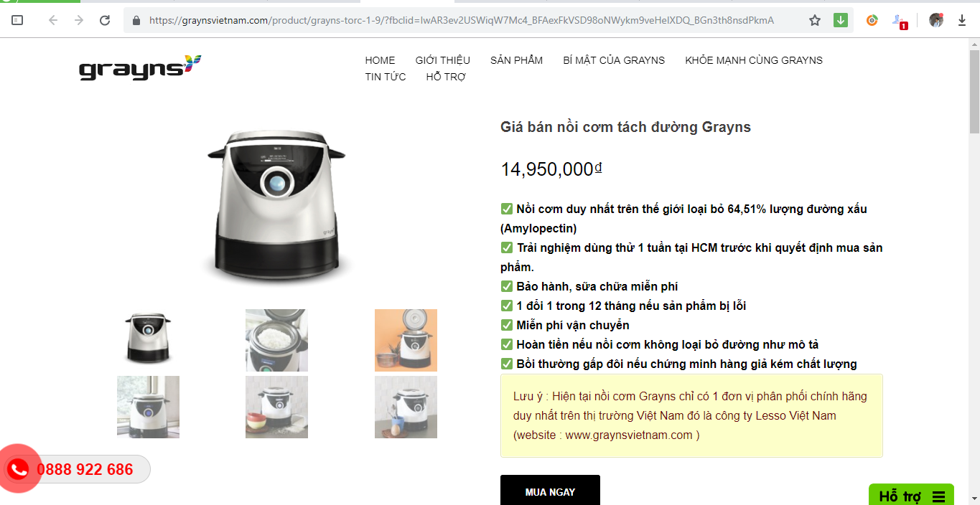This screenshot has height=505, width=980.
Task: Open BÍ MẬT CỦA GRAYNS menu
Action: tap(614, 60)
